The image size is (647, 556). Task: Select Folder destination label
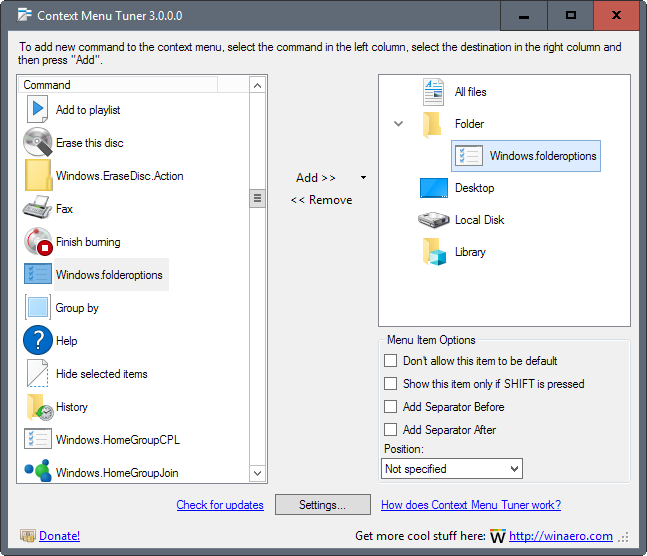click(x=469, y=124)
